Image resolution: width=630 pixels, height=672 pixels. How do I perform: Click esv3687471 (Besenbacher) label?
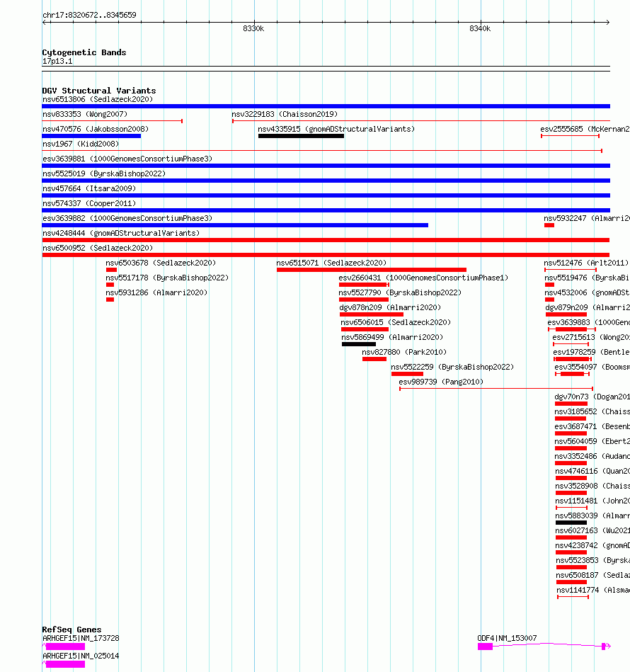point(592,426)
